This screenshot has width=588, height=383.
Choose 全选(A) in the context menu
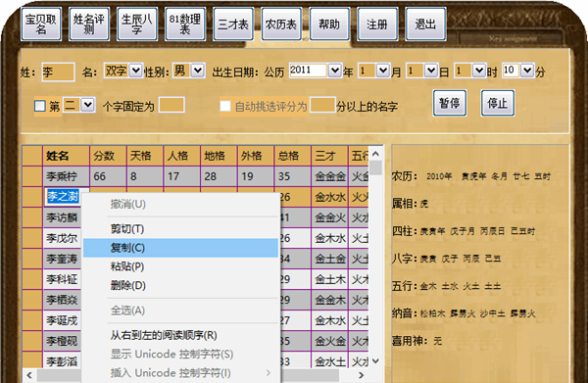tap(180, 311)
